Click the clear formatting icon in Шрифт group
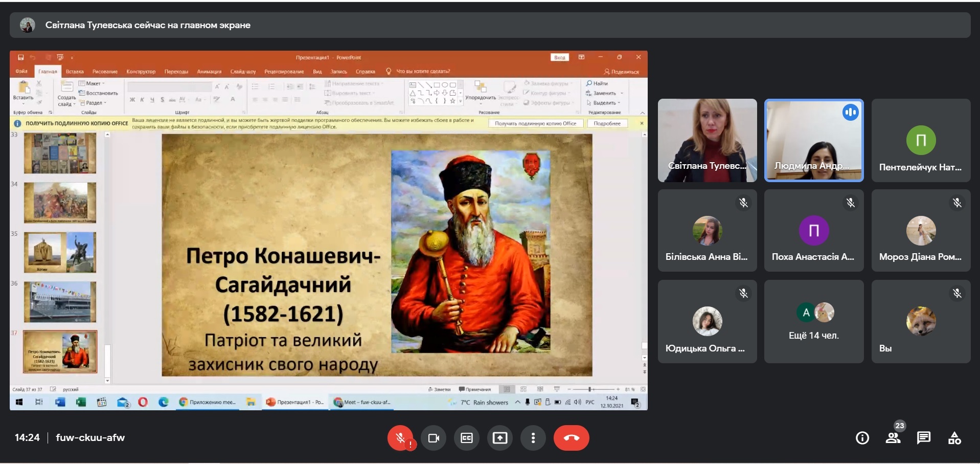This screenshot has height=464, width=980. coord(239,87)
